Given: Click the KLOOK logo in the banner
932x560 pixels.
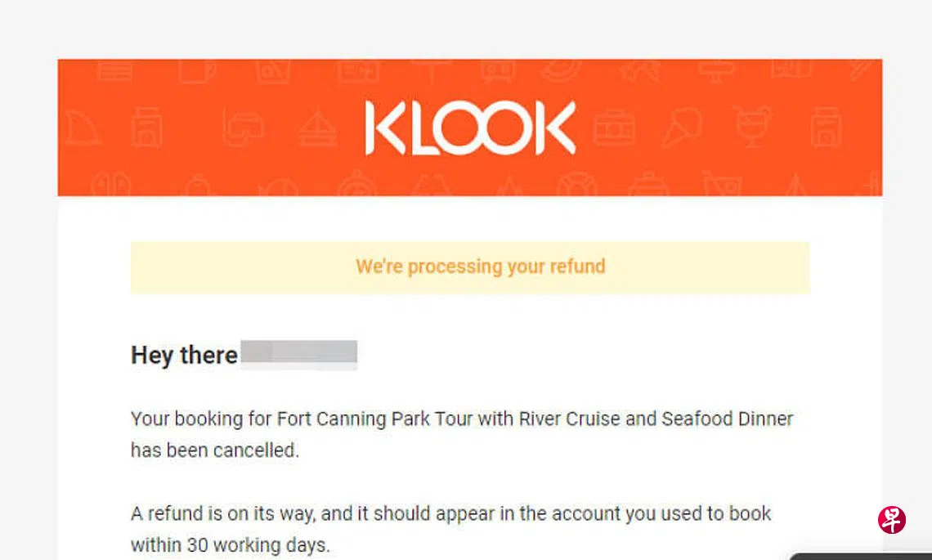Looking at the screenshot, I should (469, 128).
